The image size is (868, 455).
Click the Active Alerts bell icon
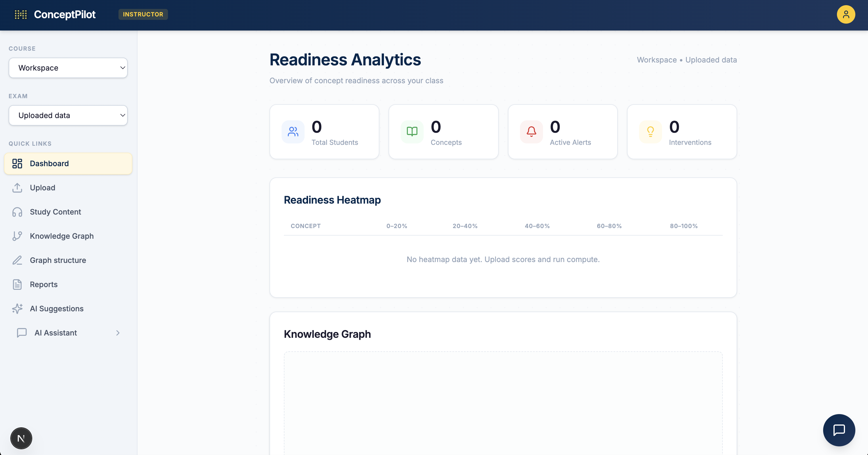(531, 132)
